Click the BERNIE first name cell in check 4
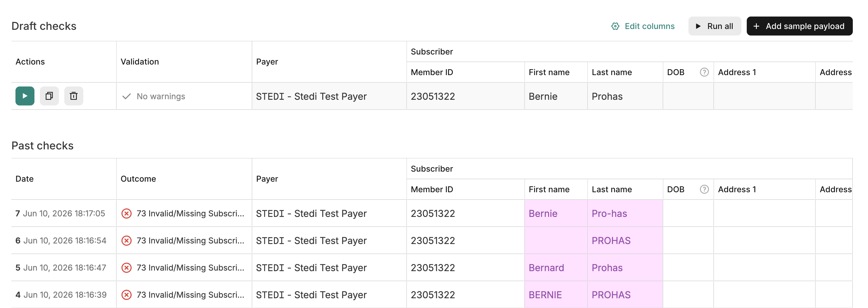Viewport: 868px width, 308px height. click(x=556, y=295)
